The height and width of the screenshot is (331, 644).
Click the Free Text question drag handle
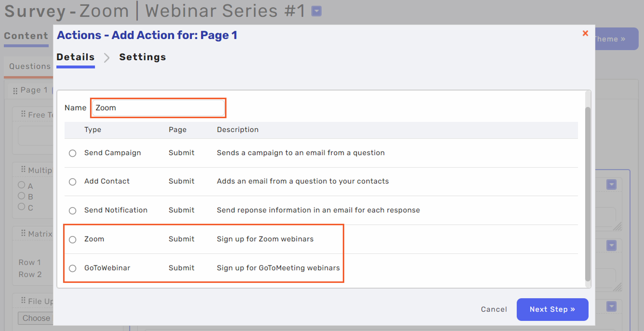coord(23,114)
